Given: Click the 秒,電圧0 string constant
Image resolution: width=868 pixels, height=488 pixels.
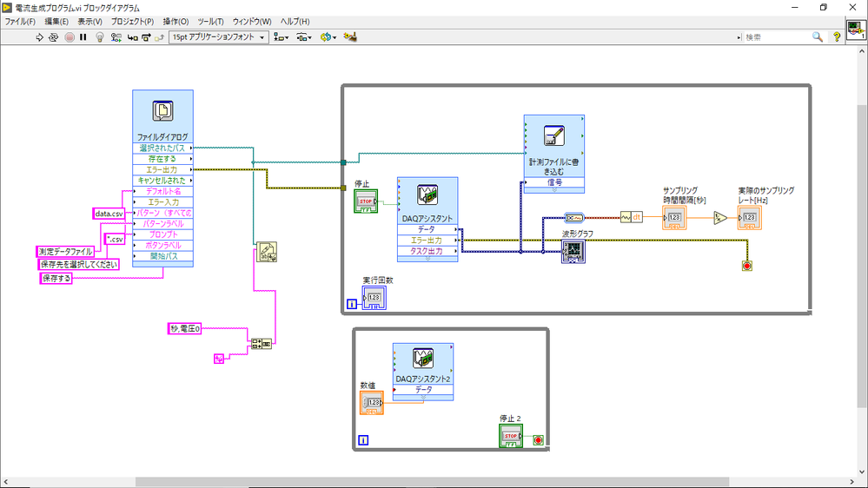Looking at the screenshot, I should 185,328.
